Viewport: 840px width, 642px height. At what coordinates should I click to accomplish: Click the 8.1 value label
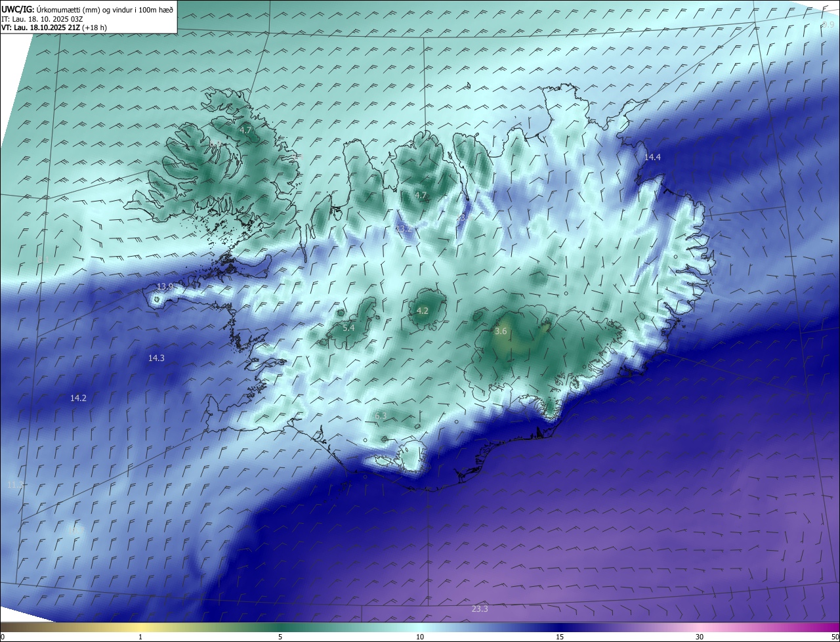pos(44,260)
